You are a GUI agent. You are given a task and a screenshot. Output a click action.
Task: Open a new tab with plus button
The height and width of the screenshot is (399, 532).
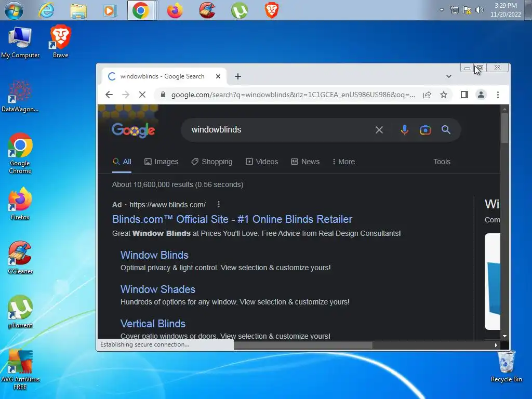[x=238, y=76]
